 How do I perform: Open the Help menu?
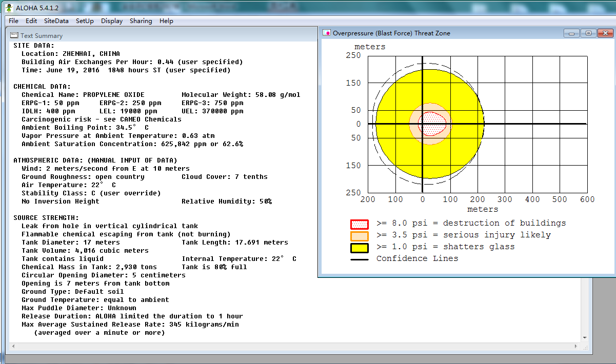(x=166, y=21)
